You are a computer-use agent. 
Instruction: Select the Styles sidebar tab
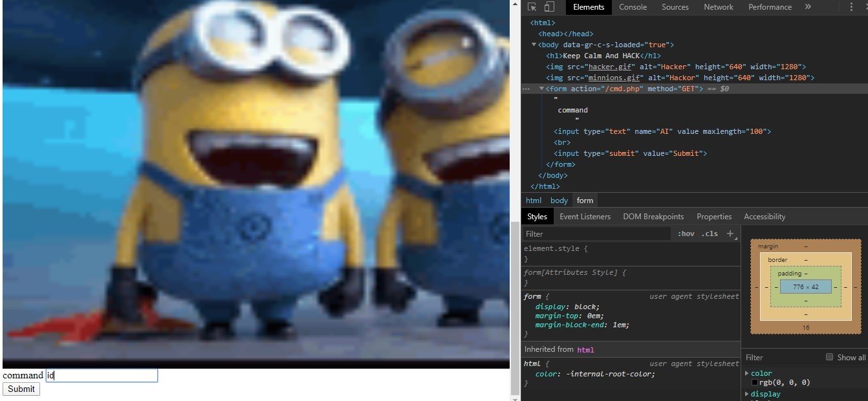pyautogui.click(x=537, y=217)
